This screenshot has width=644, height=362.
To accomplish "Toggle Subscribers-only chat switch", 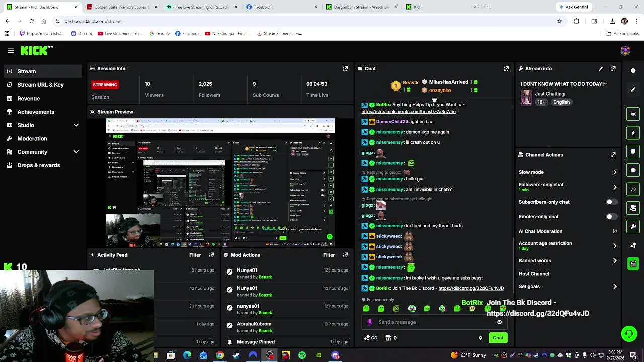I will coord(611,202).
